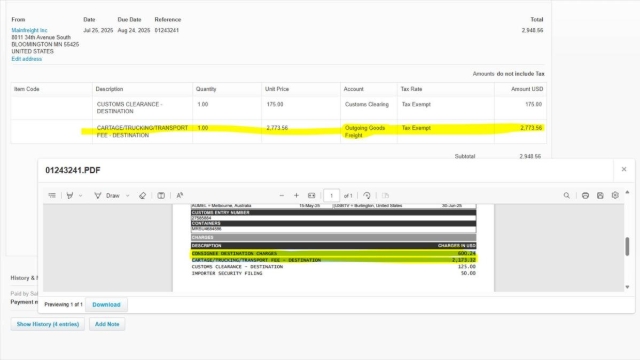The width and height of the screenshot is (640, 360).
Task: Open the Mainfreight Inc contact link
Action: 29,30
